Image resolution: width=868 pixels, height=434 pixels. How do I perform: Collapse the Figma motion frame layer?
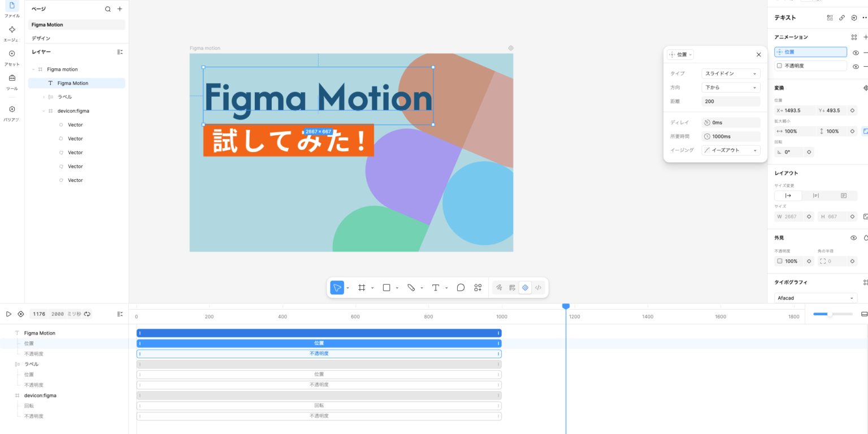(x=33, y=70)
